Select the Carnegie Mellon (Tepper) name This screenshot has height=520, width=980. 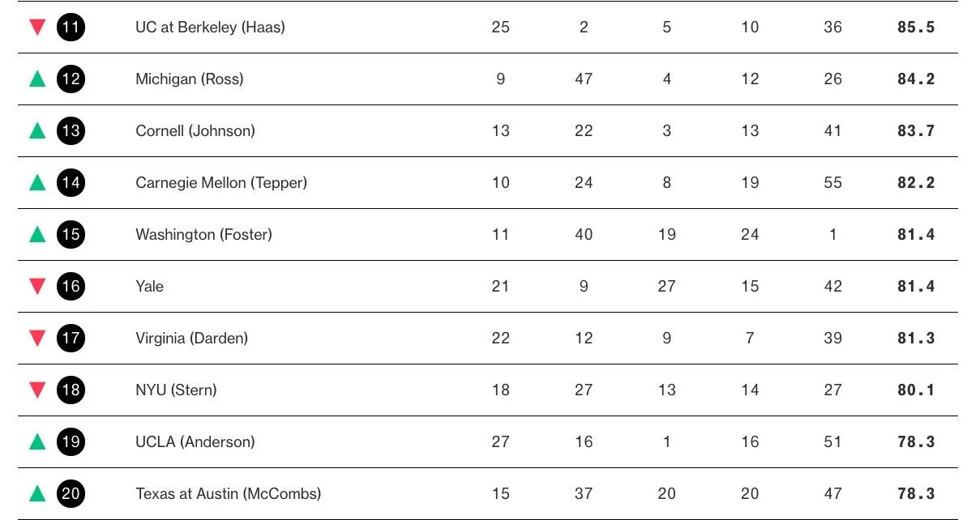pos(220,182)
